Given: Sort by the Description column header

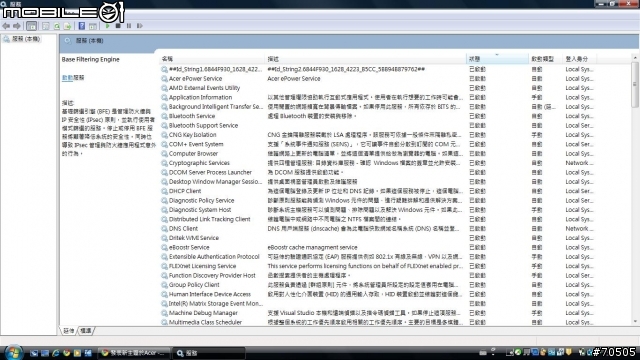Looking at the screenshot, I should pos(365,59).
